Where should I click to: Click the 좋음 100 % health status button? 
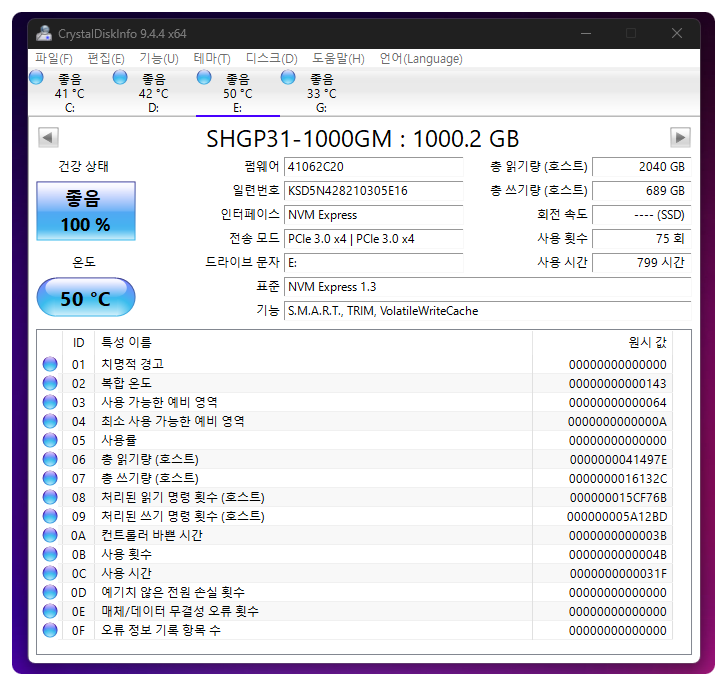[86, 211]
